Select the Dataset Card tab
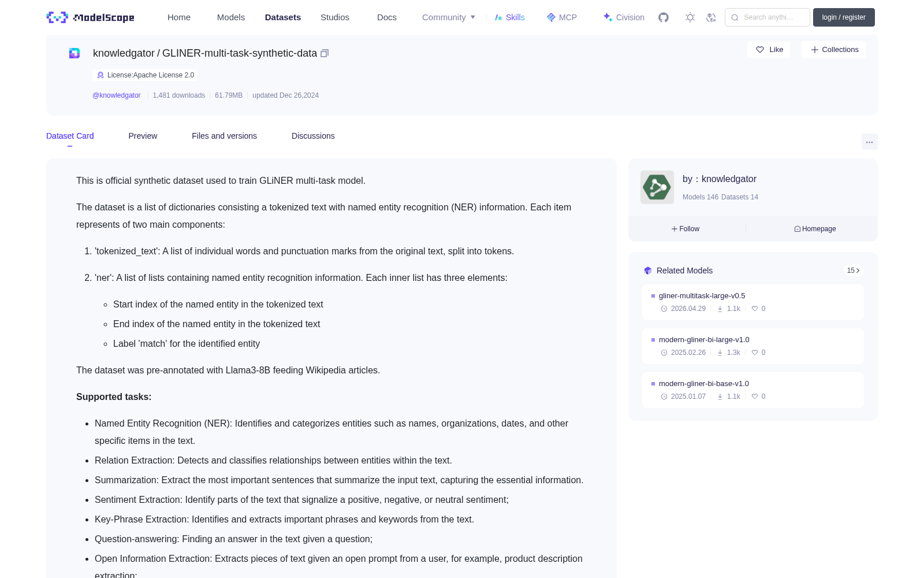 click(70, 136)
